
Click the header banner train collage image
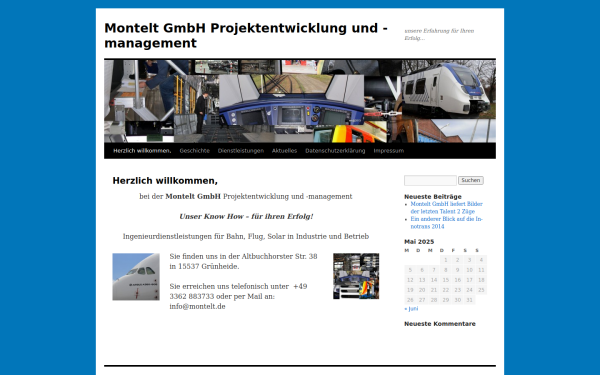300,101
